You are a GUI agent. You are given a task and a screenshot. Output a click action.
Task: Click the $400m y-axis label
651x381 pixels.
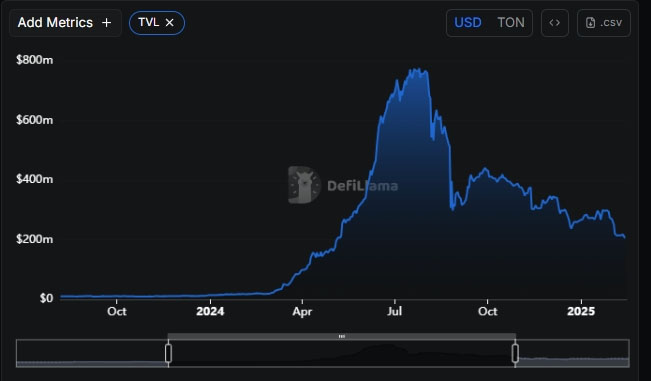34,179
